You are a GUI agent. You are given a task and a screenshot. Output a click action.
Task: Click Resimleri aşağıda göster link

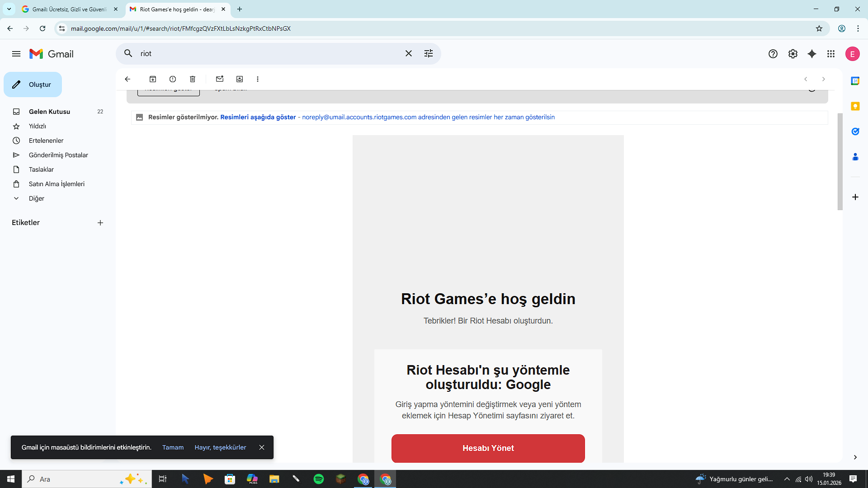(258, 117)
